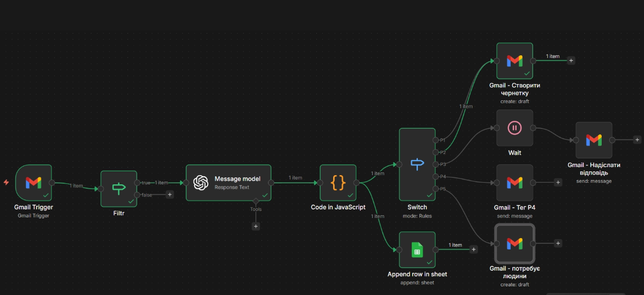Add node after Gmail "потребує людини" output

[558, 243]
